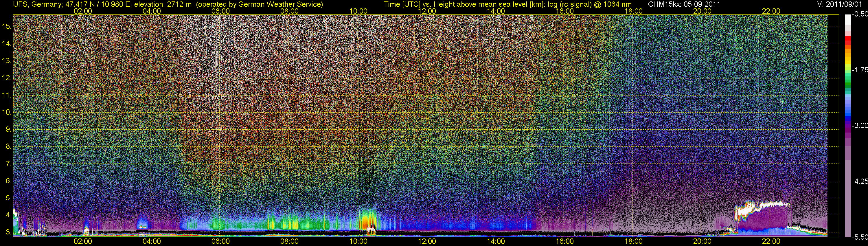Screen dimensions: 868x246
Task: Click the '16:00' label on the top axis
Action: point(565,11)
